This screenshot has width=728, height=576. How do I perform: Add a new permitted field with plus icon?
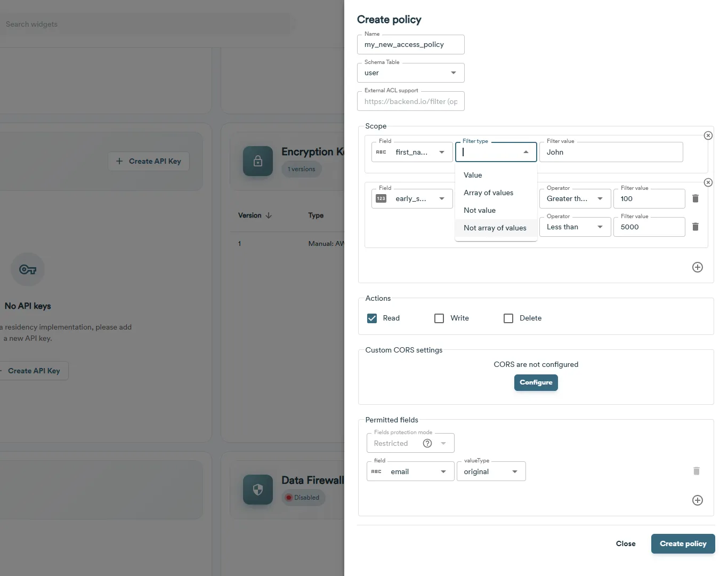[697, 500]
